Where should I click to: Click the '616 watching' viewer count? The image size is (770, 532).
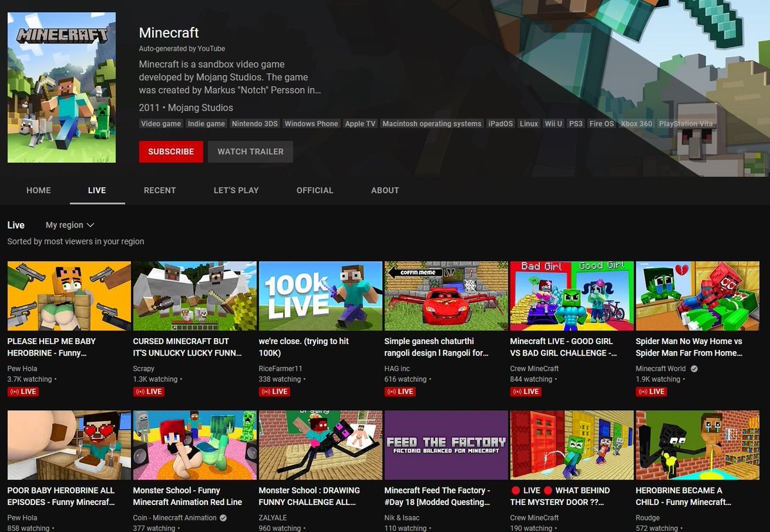pos(406,379)
